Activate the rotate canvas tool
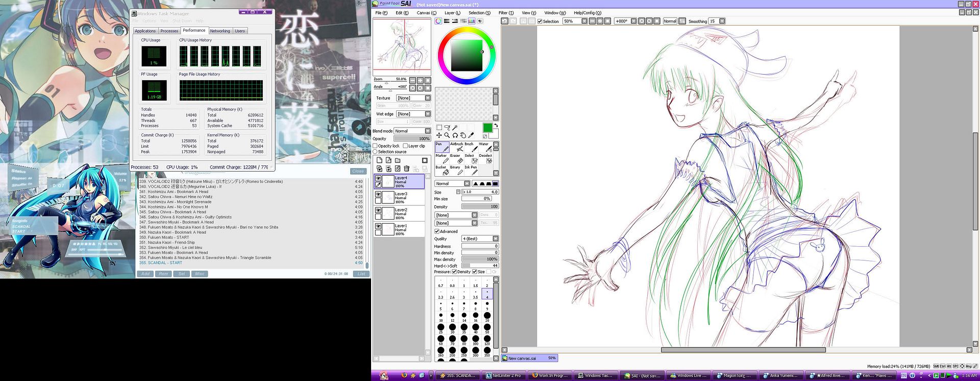This screenshot has width=980, height=381. point(455,135)
